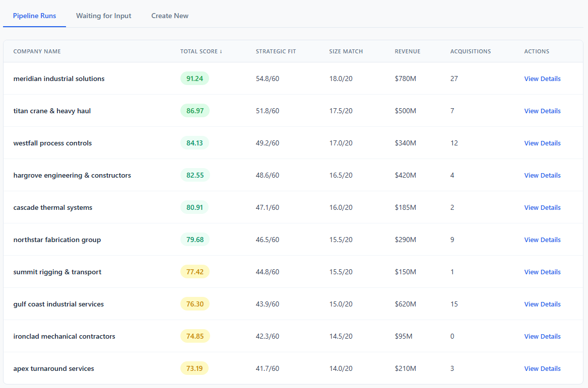Image resolution: width=588 pixels, height=388 pixels.
Task: View Details for hargrove engineering & constructors
Action: [x=542, y=175]
